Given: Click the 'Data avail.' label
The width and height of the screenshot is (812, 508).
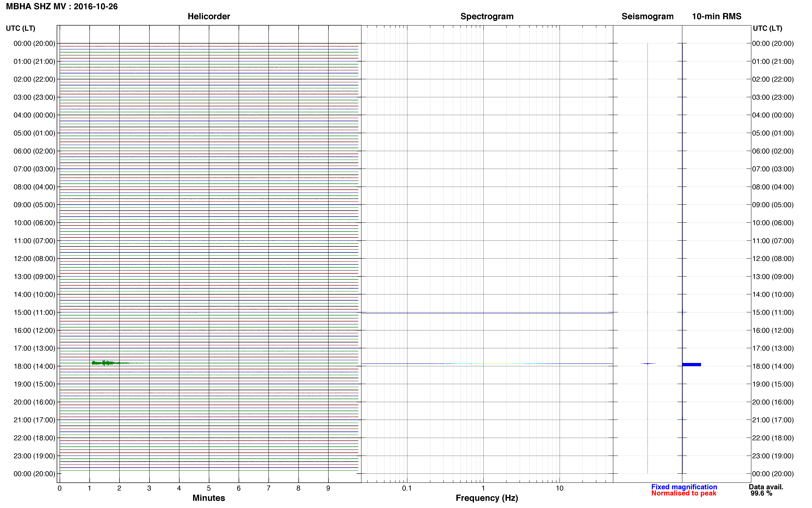Looking at the screenshot, I should coord(766,487).
